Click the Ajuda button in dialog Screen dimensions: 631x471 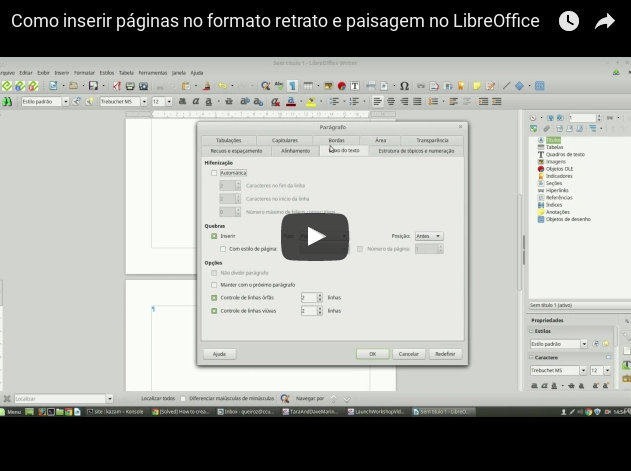219,354
